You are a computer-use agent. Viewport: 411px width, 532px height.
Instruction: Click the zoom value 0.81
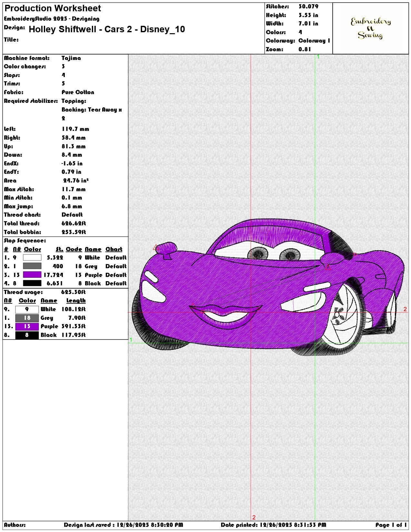305,49
